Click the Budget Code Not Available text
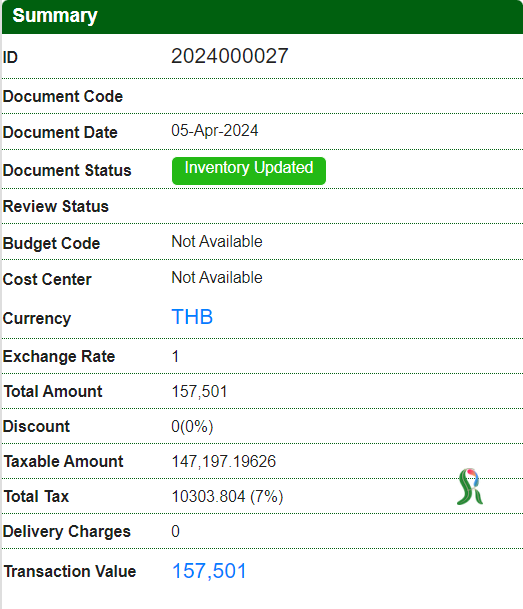523x609 pixels. (217, 242)
